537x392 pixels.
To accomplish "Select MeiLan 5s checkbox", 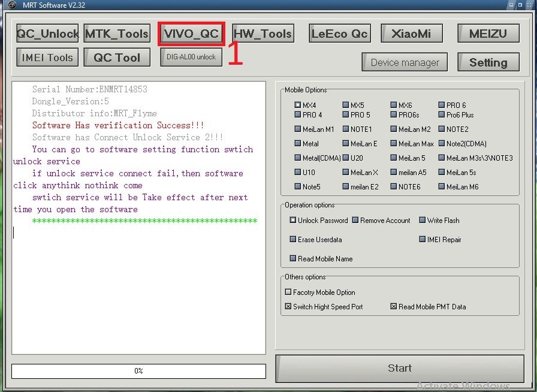I will pos(442,172).
